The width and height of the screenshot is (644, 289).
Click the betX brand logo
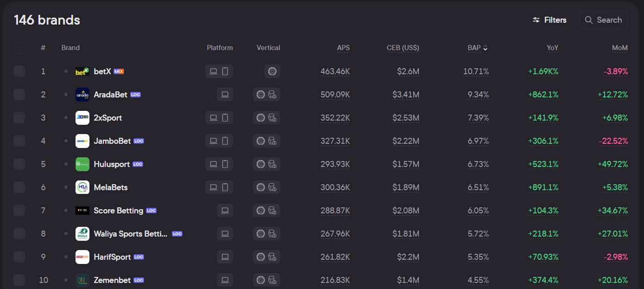[82, 71]
